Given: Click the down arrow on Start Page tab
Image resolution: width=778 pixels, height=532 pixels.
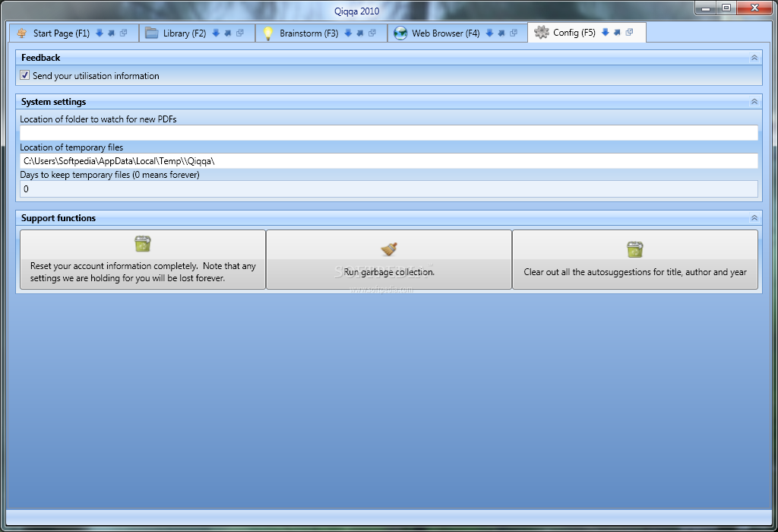Looking at the screenshot, I should pyautogui.click(x=100, y=33).
